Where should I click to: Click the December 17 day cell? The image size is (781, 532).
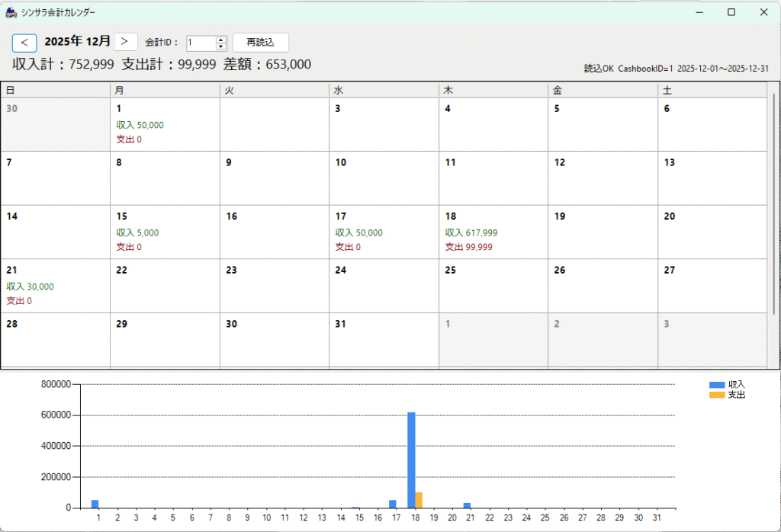click(384, 232)
